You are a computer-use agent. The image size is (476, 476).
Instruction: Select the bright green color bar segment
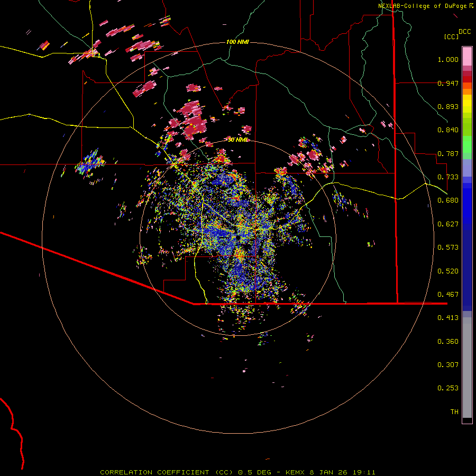click(467, 144)
